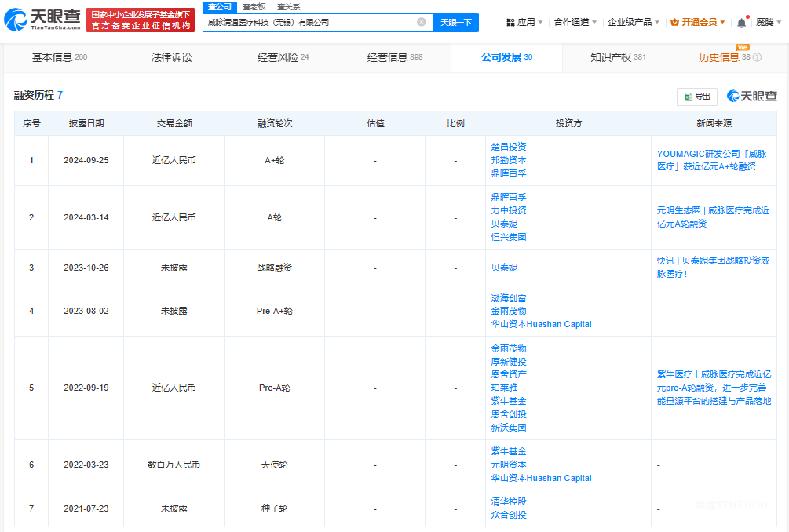789x532 pixels.
Task: Switch to the 知识产权 tab
Action: [x=618, y=57]
